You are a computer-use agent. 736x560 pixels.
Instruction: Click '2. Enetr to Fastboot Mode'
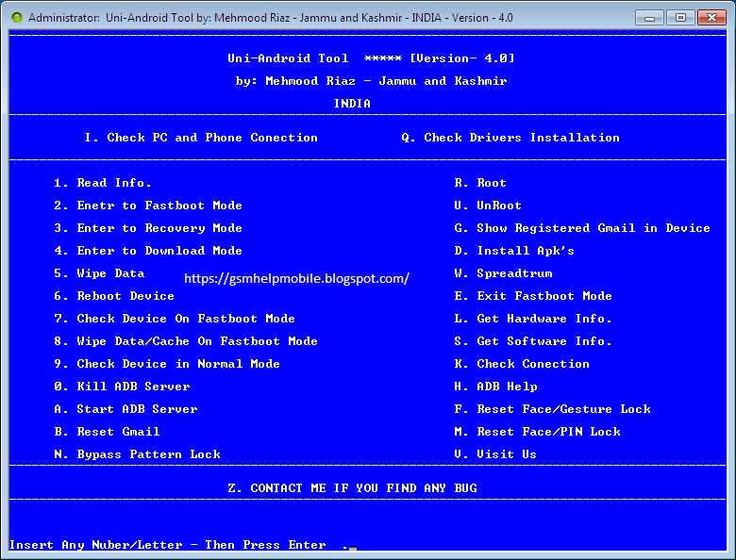point(148,205)
